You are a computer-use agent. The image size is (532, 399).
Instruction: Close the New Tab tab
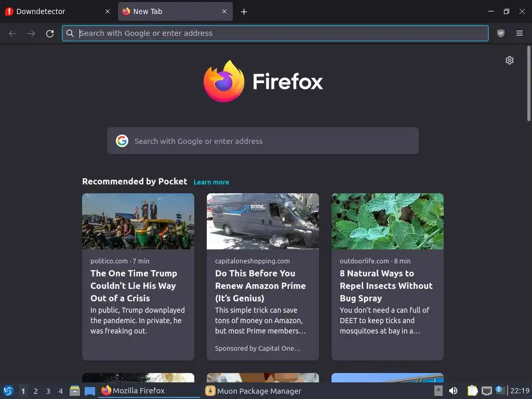point(224,11)
